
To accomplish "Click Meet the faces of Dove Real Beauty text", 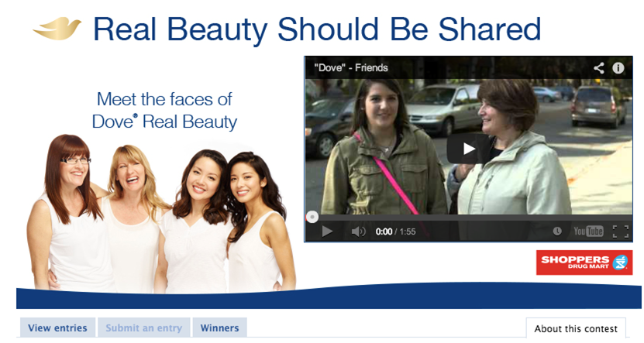I will (164, 111).
